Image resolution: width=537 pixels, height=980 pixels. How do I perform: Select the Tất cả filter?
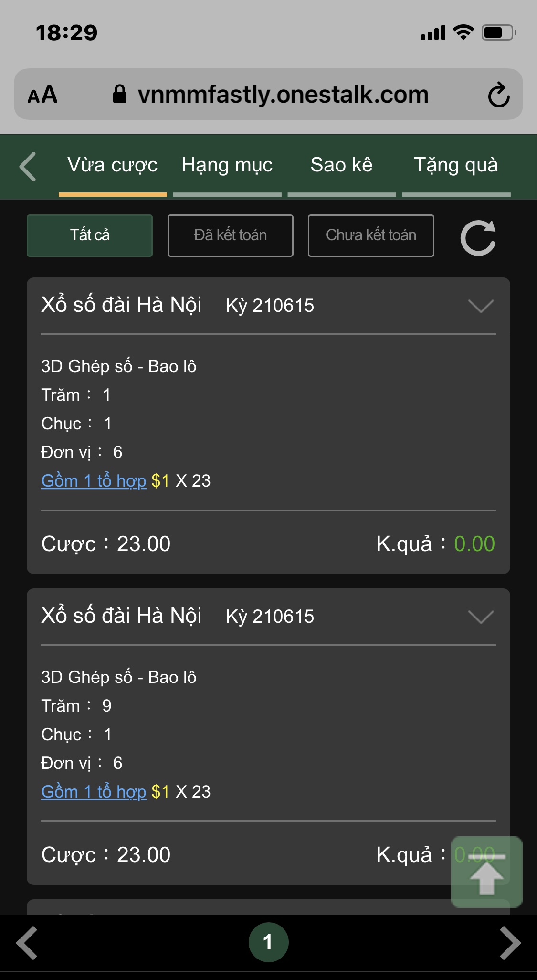(x=90, y=235)
